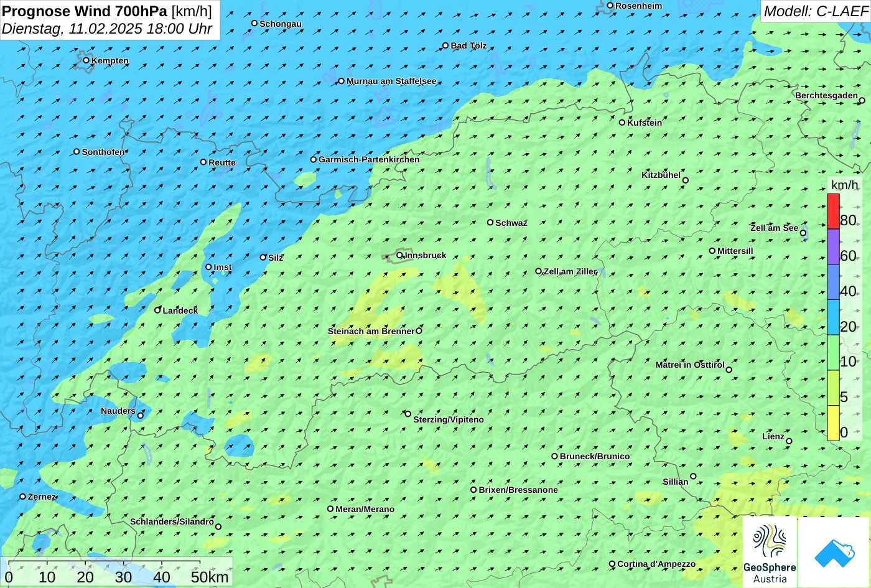
Task: Click the Rosenheim location marker
Action: click(x=610, y=6)
